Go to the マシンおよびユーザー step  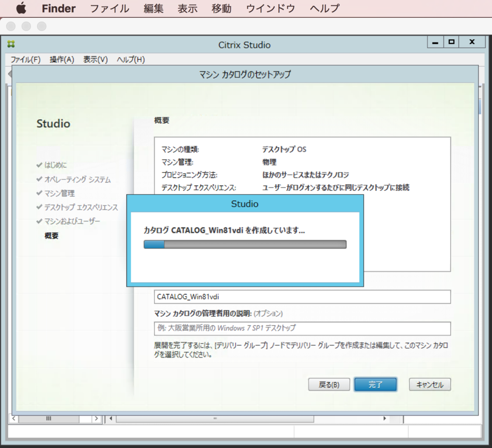pos(72,221)
